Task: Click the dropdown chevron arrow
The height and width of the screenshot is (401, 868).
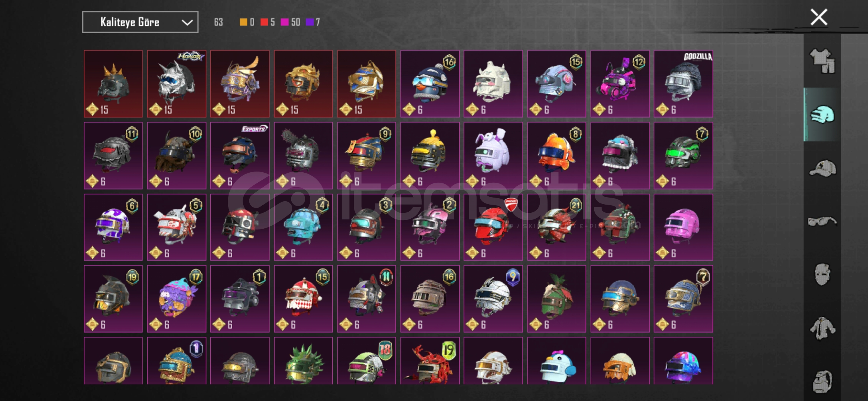Action: (x=187, y=23)
